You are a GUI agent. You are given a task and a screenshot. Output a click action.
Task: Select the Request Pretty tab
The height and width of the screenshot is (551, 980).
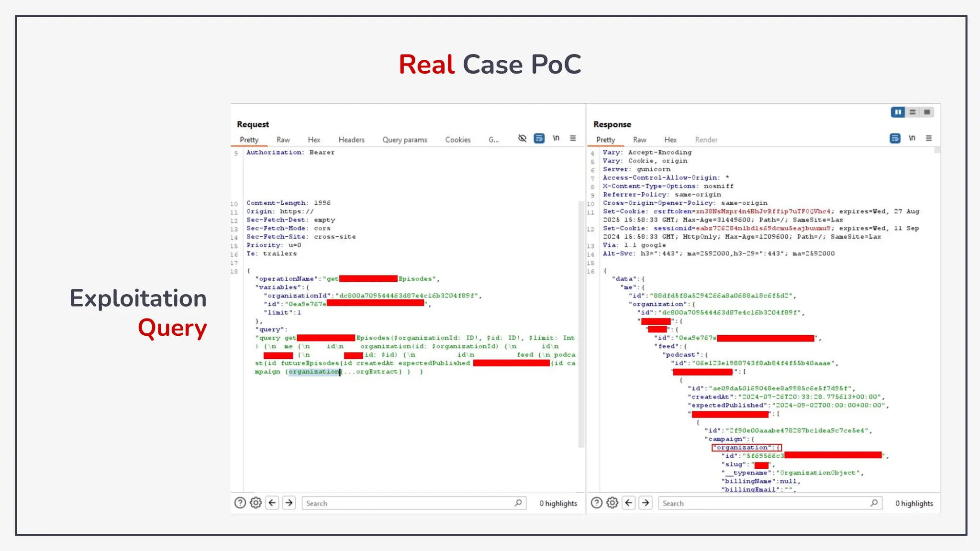[249, 140]
